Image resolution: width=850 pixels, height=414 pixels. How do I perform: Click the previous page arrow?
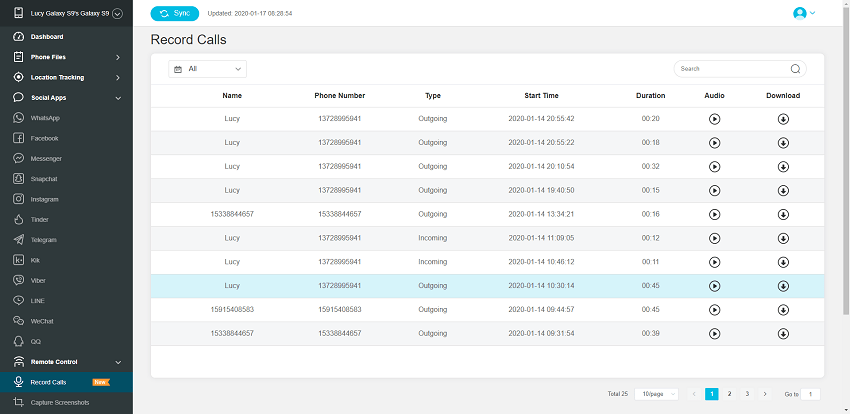(x=694, y=394)
